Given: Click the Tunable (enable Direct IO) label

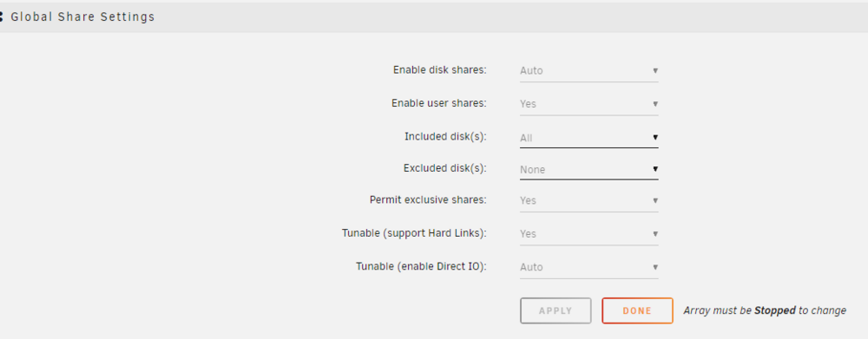Looking at the screenshot, I should coord(421,266).
